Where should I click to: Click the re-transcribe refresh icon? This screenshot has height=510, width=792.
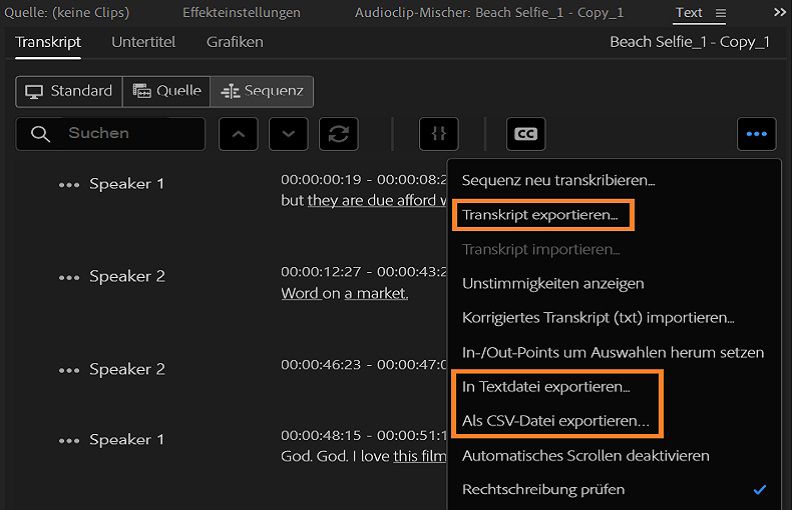(339, 134)
